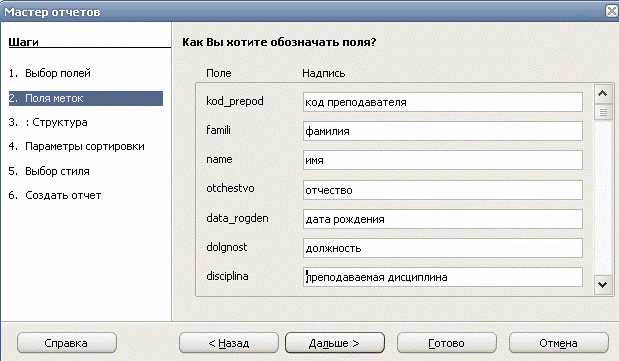Image resolution: width=619 pixels, height=361 pixels.
Task: Edit label field containing имя
Action: 443,160
